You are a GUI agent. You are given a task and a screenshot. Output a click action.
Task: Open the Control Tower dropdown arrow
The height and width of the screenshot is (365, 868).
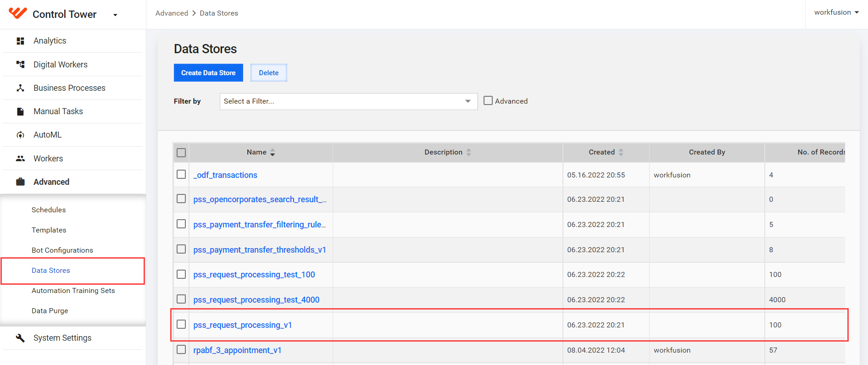pos(115,15)
